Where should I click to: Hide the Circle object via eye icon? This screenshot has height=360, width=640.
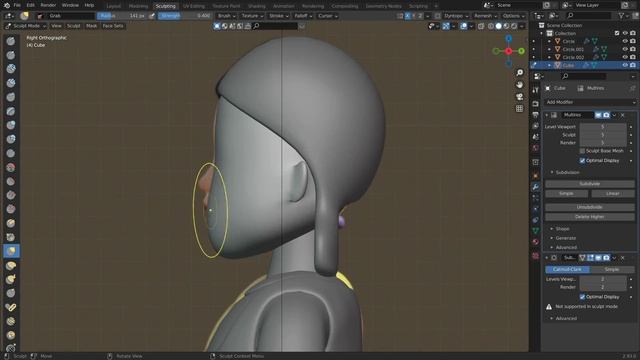click(625, 41)
